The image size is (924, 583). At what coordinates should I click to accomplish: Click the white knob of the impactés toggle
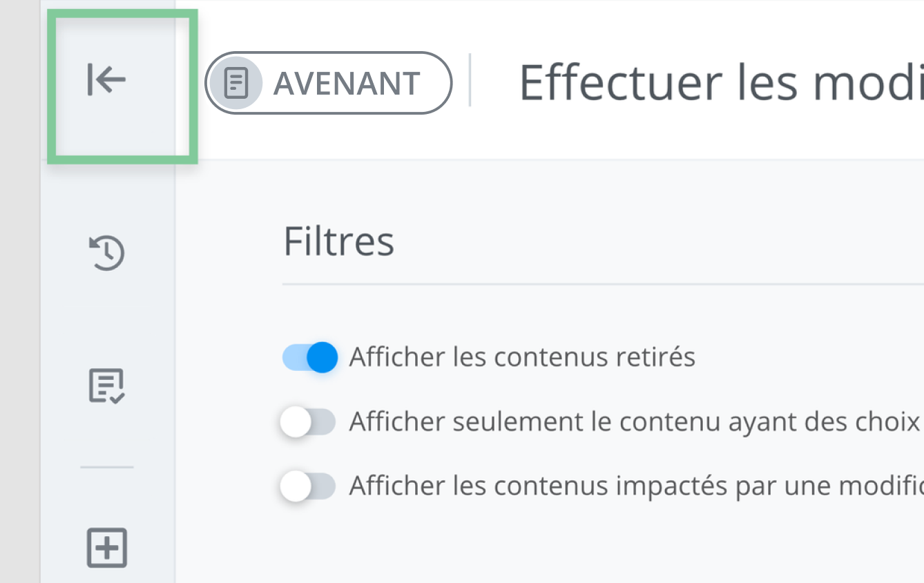coord(296,486)
